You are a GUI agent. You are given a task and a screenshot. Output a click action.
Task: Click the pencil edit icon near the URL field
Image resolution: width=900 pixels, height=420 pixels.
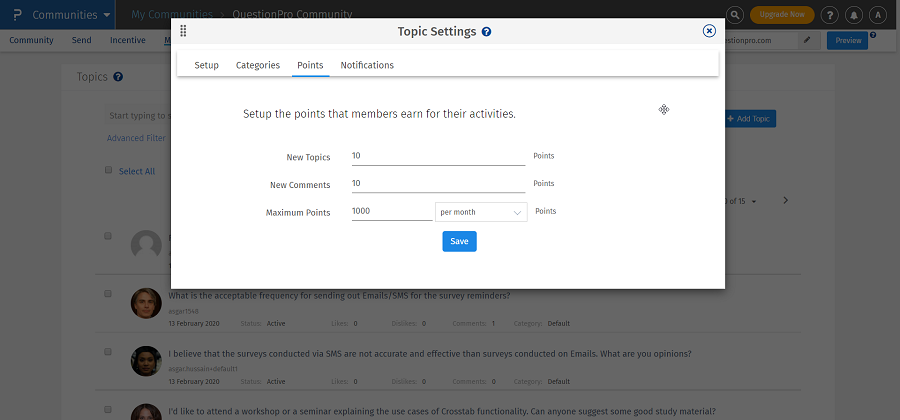(x=808, y=40)
